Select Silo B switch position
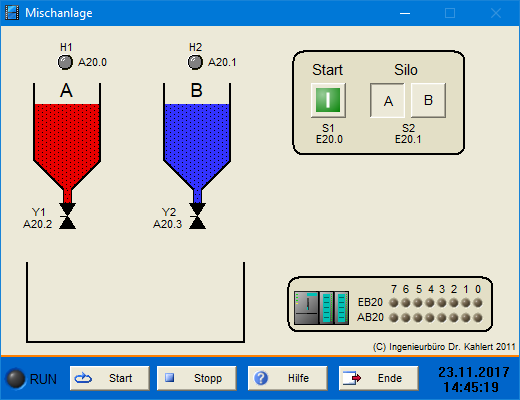The image size is (520, 400). pyautogui.click(x=428, y=100)
